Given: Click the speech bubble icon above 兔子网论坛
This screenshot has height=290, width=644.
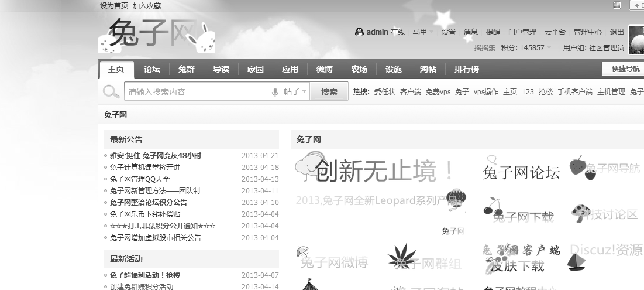Looking at the screenshot, I should (x=491, y=159).
